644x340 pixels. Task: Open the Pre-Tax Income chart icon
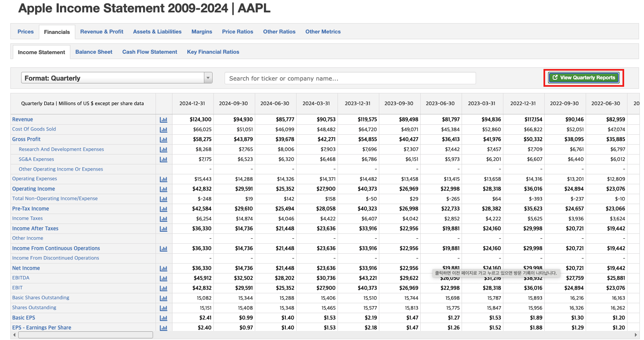[x=163, y=209]
